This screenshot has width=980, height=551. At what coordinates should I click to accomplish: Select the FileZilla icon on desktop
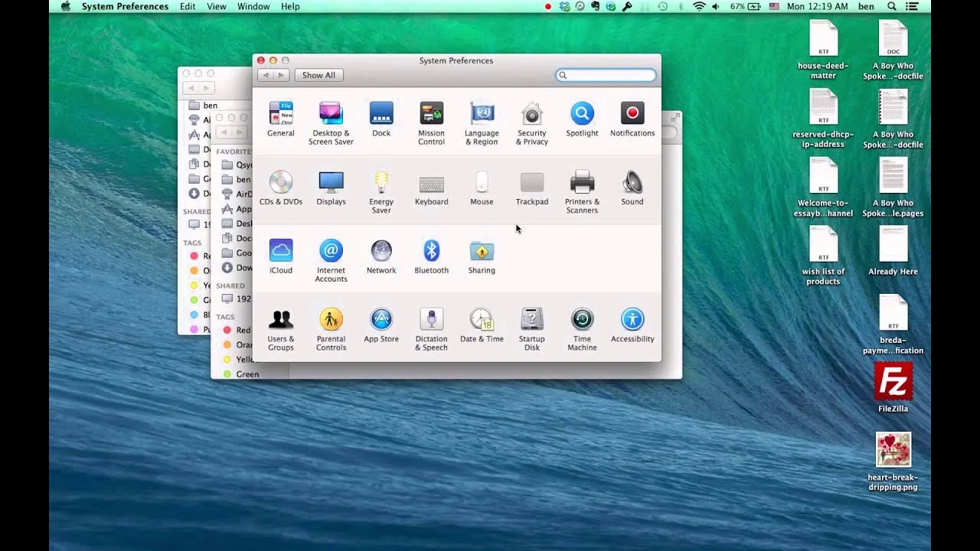point(893,388)
